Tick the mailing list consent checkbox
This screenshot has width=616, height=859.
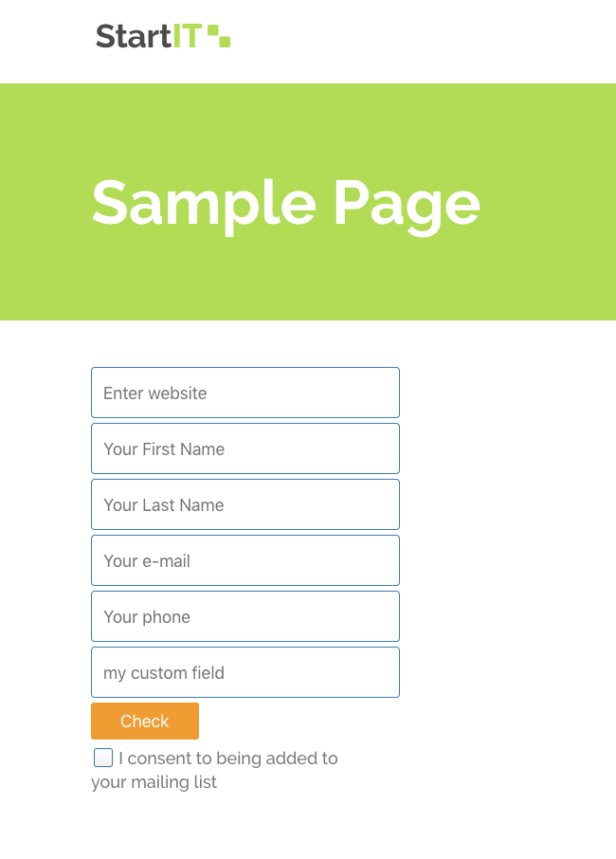pos(103,758)
